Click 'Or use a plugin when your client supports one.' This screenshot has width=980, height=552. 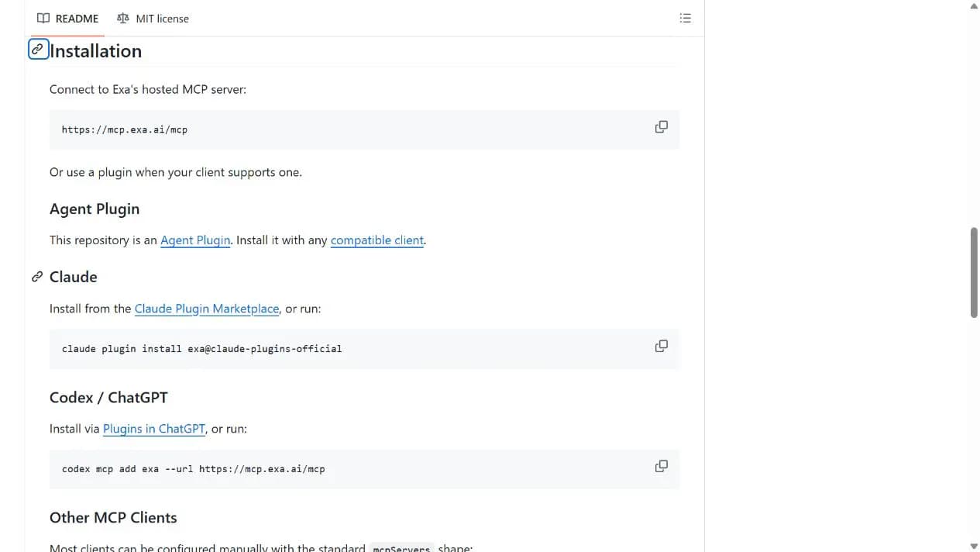(x=176, y=172)
